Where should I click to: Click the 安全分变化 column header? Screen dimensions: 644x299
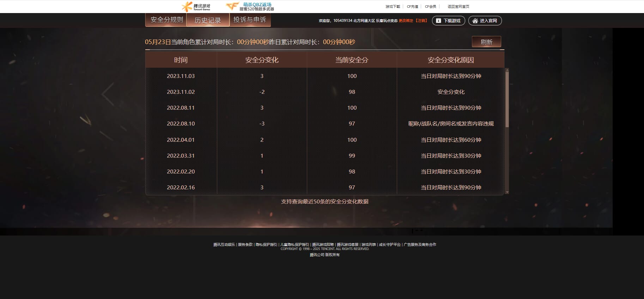click(x=262, y=60)
